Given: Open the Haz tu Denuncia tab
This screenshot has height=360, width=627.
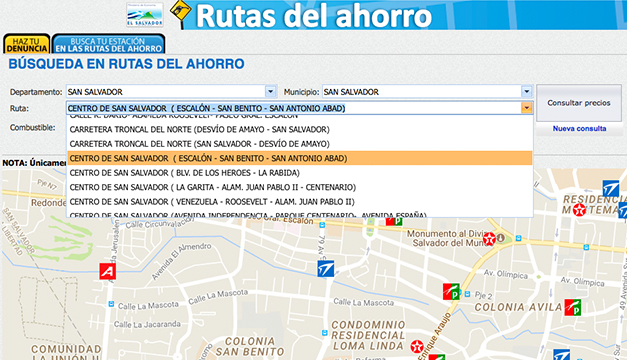Looking at the screenshot, I should pyautogui.click(x=27, y=44).
